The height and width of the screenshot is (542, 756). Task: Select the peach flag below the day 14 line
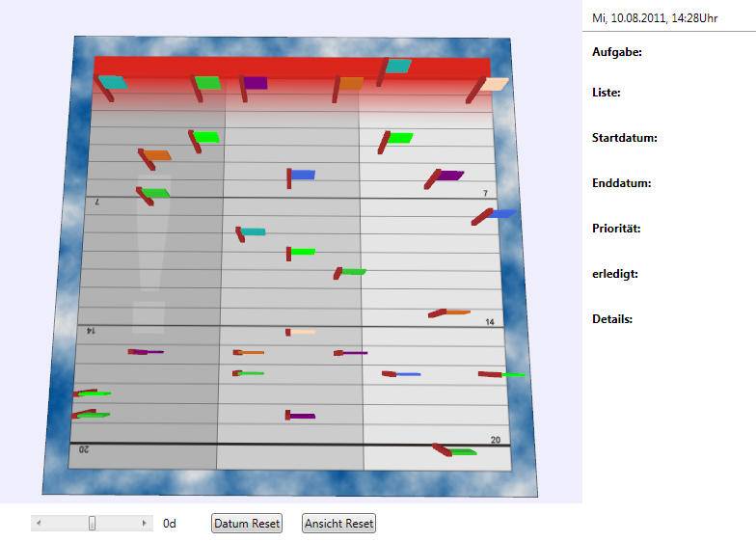click(303, 332)
